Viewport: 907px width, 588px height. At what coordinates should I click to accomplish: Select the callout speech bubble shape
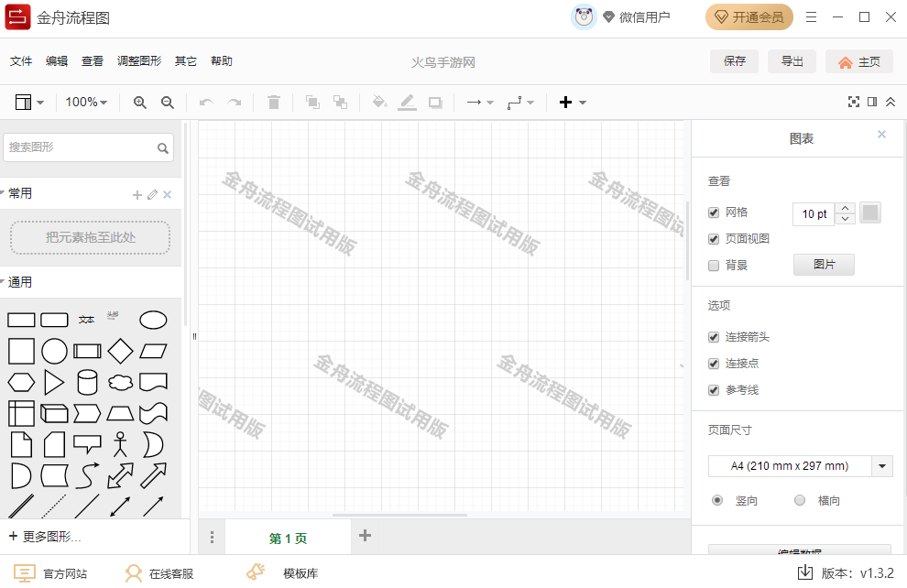87,444
